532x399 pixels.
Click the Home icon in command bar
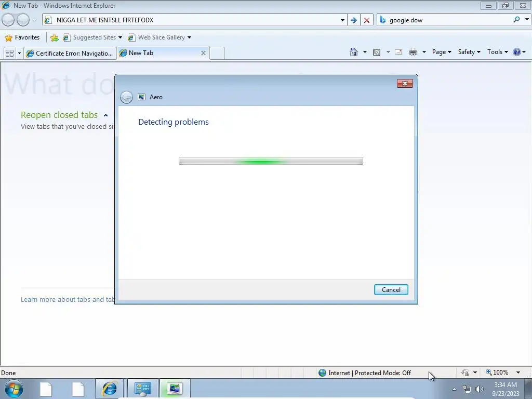(x=354, y=52)
